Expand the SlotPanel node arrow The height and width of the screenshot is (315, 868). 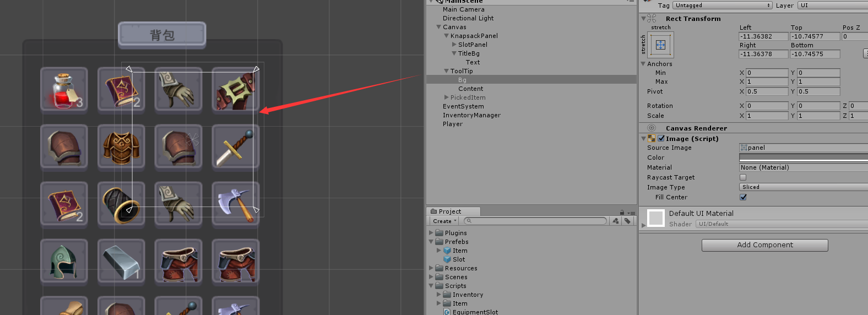tap(454, 45)
